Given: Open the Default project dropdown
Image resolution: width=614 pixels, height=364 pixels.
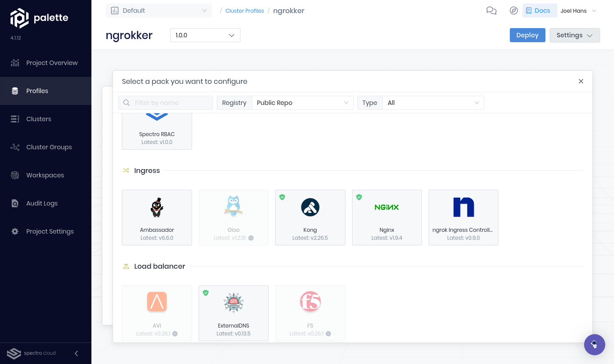Looking at the screenshot, I should coord(158,10).
